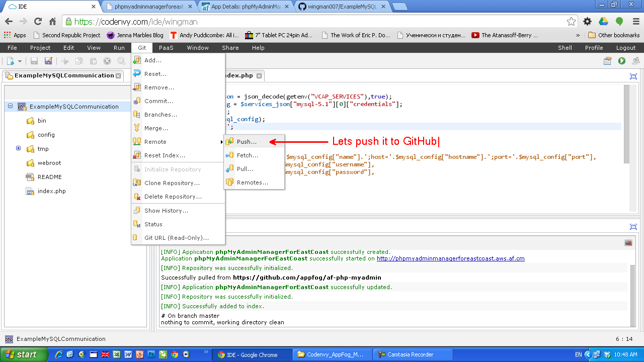Viewport: 644px width, 362px height.
Task: Open Show History... from Git menu
Action: (x=178, y=211)
